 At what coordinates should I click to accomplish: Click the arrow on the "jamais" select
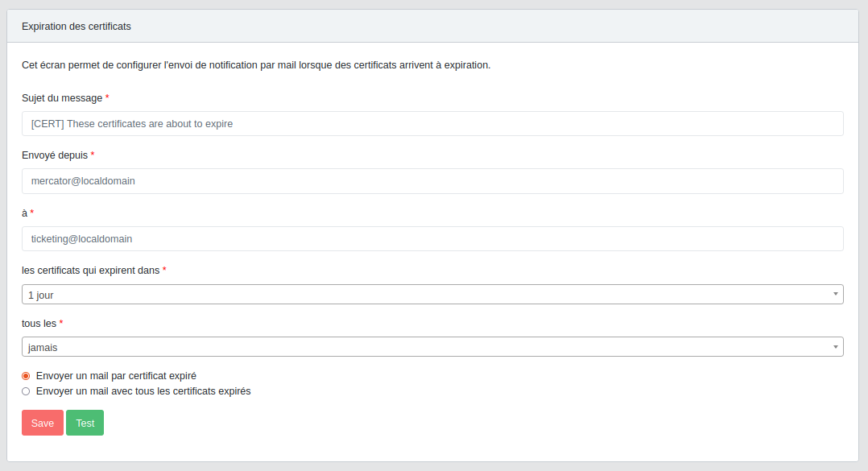pos(835,347)
